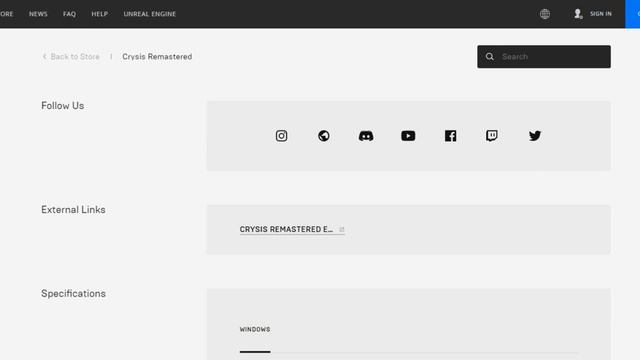The height and width of the screenshot is (360, 640).
Task: Click the external link icon beside Crysis Remastered E…
Action: point(342,229)
